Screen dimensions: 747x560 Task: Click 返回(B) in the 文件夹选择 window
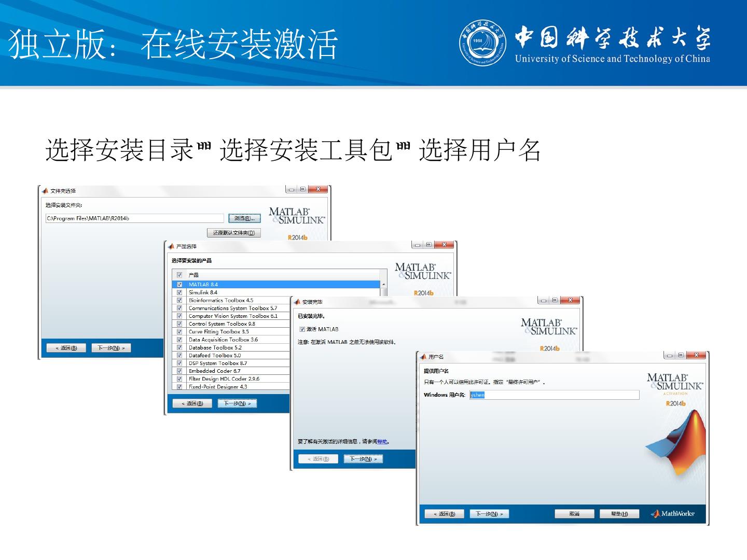point(66,348)
